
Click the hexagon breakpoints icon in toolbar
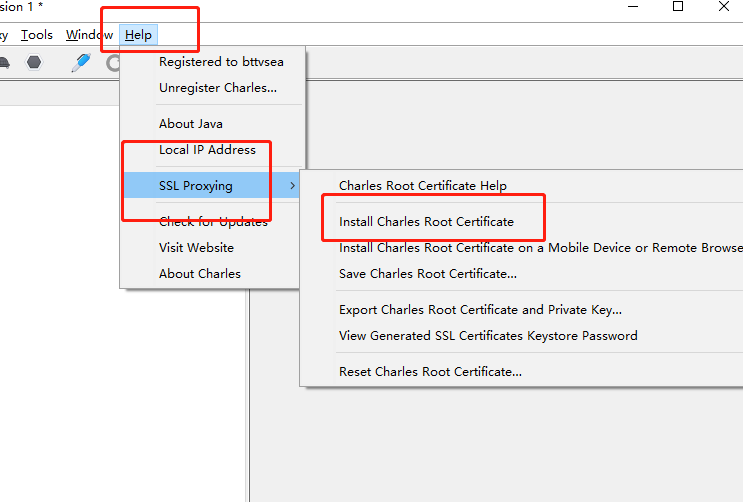tap(34, 62)
